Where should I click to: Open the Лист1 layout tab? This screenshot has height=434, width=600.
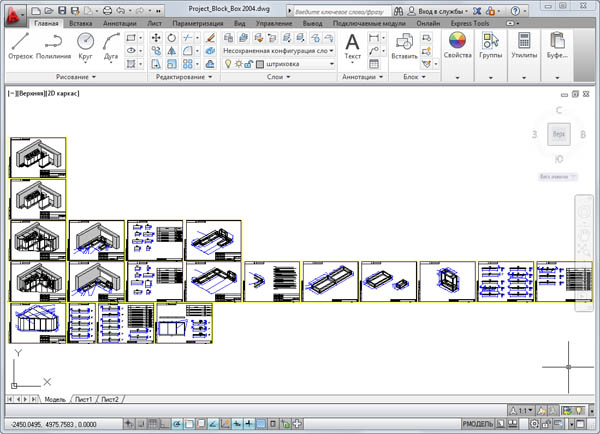click(83, 400)
